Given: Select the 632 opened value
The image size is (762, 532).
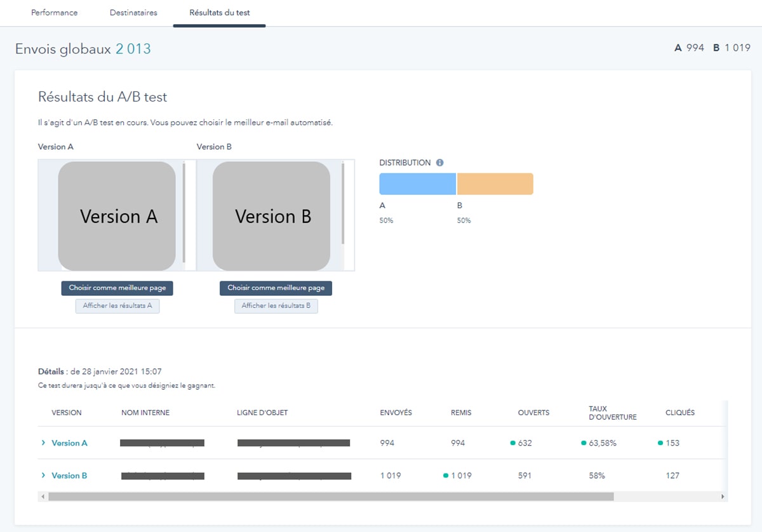Looking at the screenshot, I should (525, 442).
